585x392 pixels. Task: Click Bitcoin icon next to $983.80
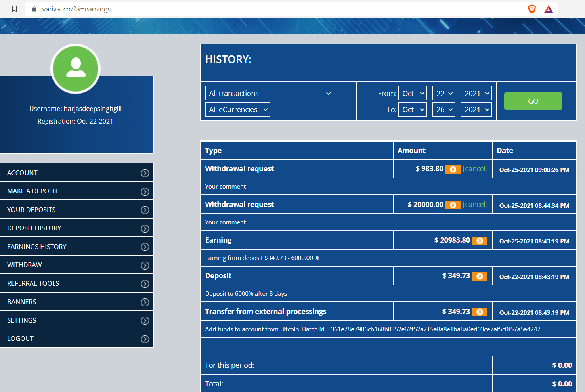(x=453, y=169)
